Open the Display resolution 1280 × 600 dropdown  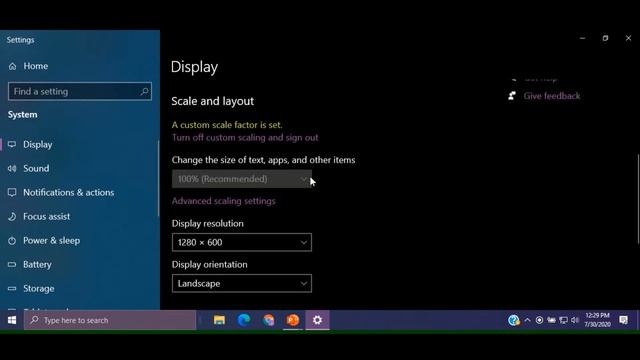point(242,242)
